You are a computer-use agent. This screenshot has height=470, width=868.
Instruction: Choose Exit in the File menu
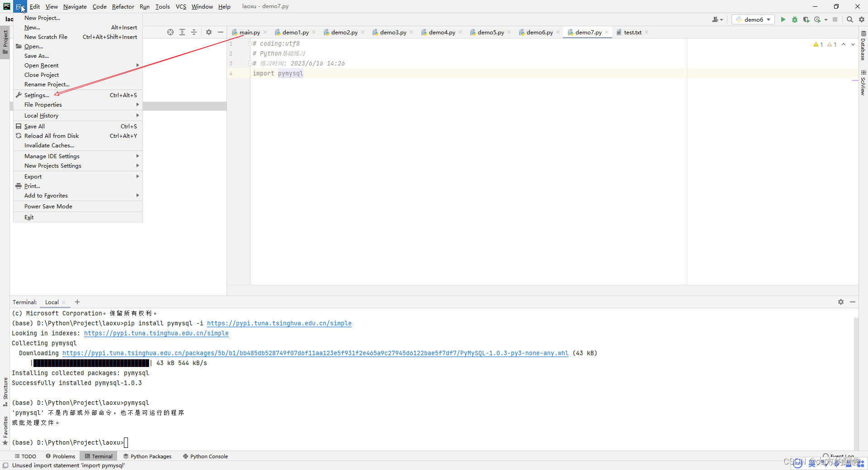point(78,217)
